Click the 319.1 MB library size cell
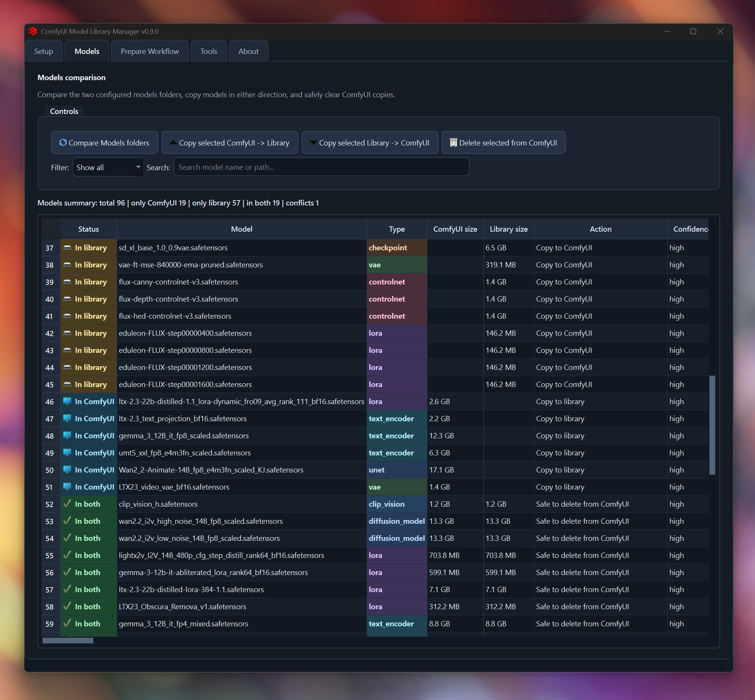755x700 pixels. [509, 265]
